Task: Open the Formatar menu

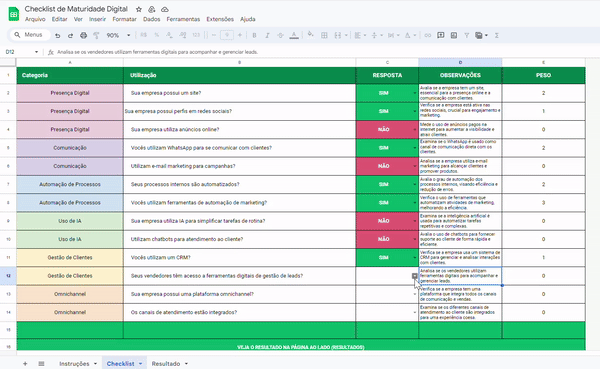Action: click(x=124, y=19)
